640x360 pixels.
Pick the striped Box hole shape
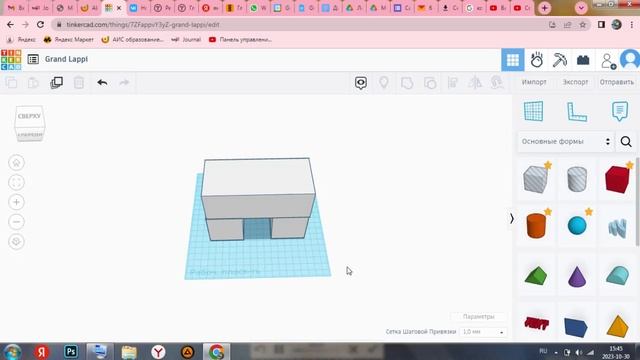tap(536, 179)
